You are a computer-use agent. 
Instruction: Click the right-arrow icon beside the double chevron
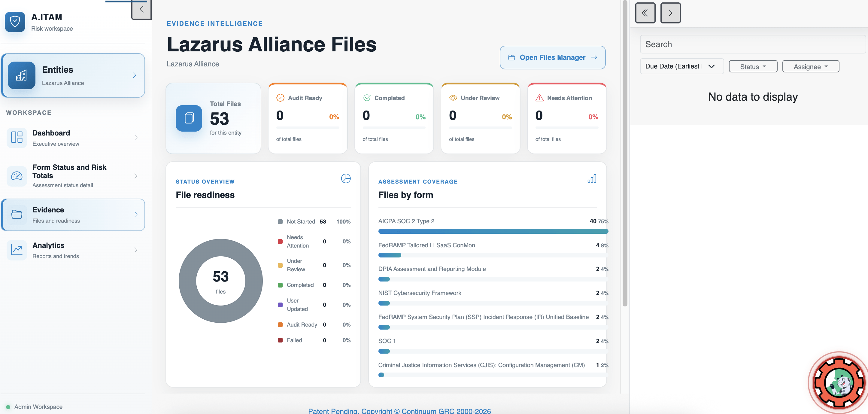pos(670,13)
